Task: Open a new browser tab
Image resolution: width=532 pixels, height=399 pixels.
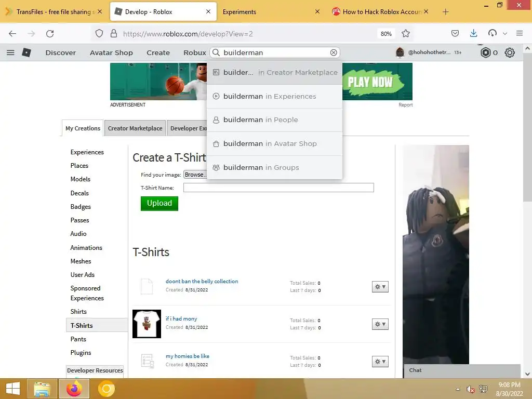Action: tap(445, 12)
